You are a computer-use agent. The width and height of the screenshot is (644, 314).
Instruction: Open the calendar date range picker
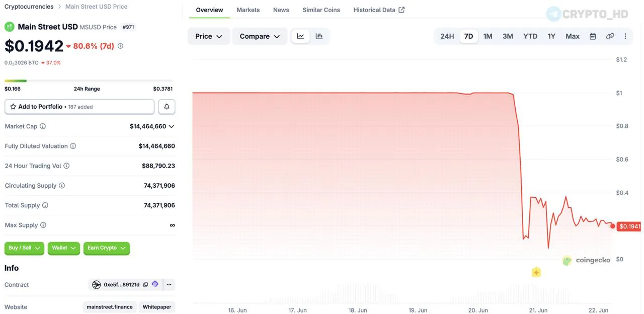coord(593,36)
